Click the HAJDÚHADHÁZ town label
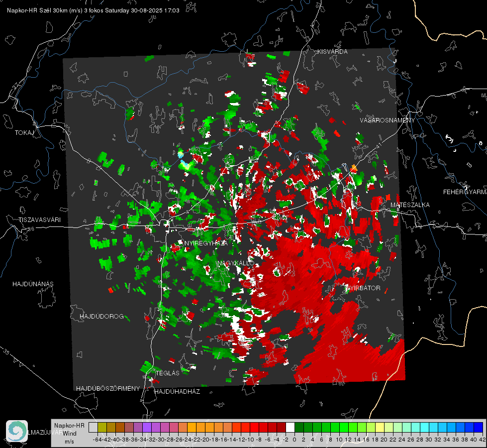 177,392
